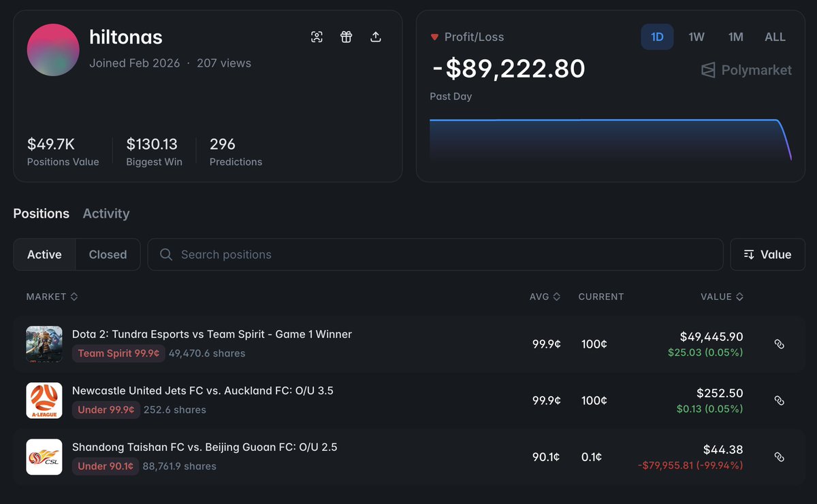Open the Value sort dropdown button
The image size is (817, 504).
(767, 254)
